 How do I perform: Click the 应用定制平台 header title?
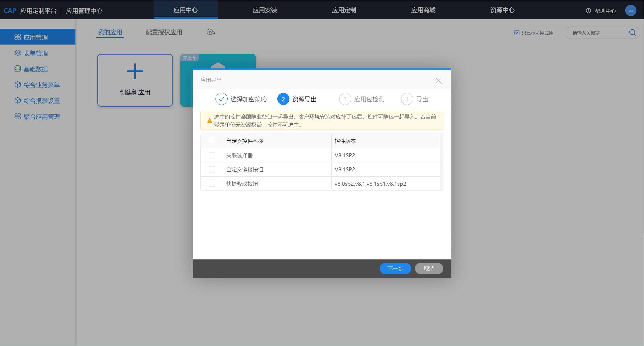(38, 11)
